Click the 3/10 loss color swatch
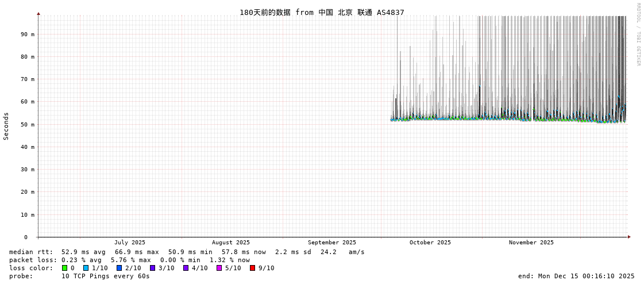The width and height of the screenshot is (644, 284). [152, 268]
